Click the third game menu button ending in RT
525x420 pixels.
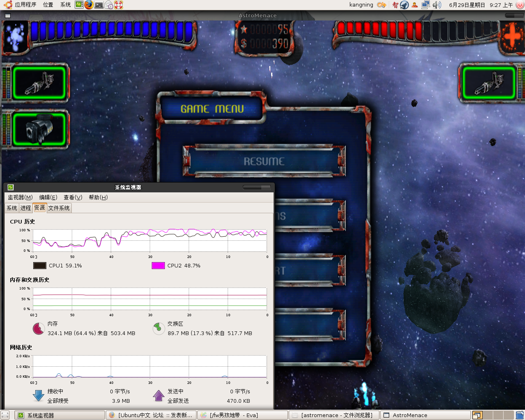(x=310, y=270)
